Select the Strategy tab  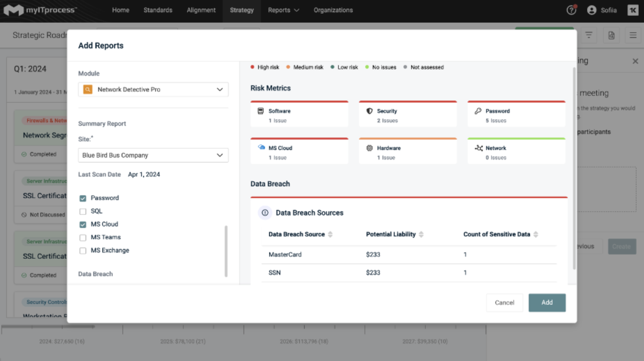pyautogui.click(x=242, y=10)
